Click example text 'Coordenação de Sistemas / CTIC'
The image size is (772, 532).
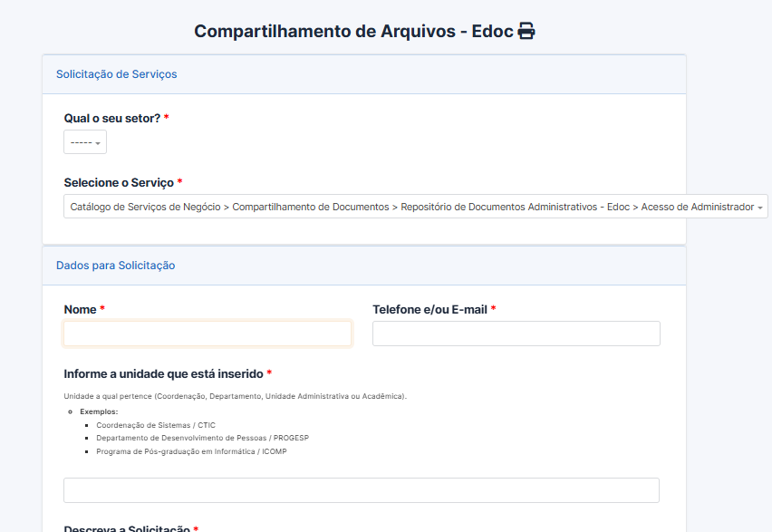(x=156, y=425)
